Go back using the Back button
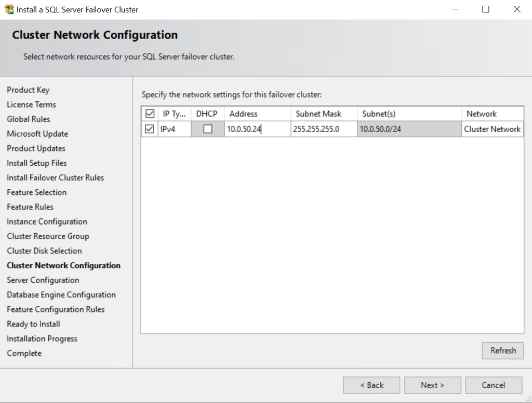The width and height of the screenshot is (532, 403). point(371,385)
